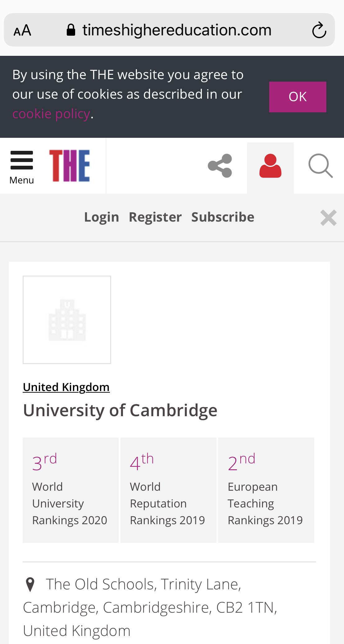Open the cookie policy link
Screen dimensions: 344x644
click(x=51, y=114)
